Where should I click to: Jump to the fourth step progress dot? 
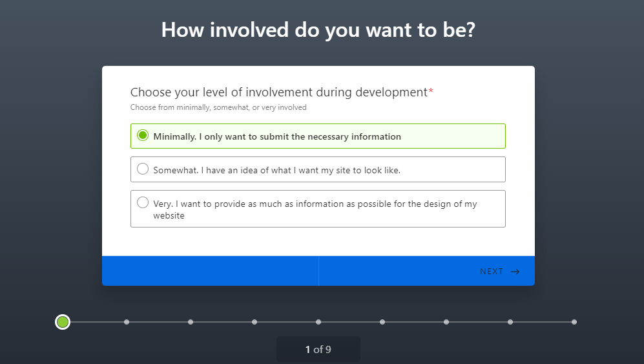(x=254, y=322)
